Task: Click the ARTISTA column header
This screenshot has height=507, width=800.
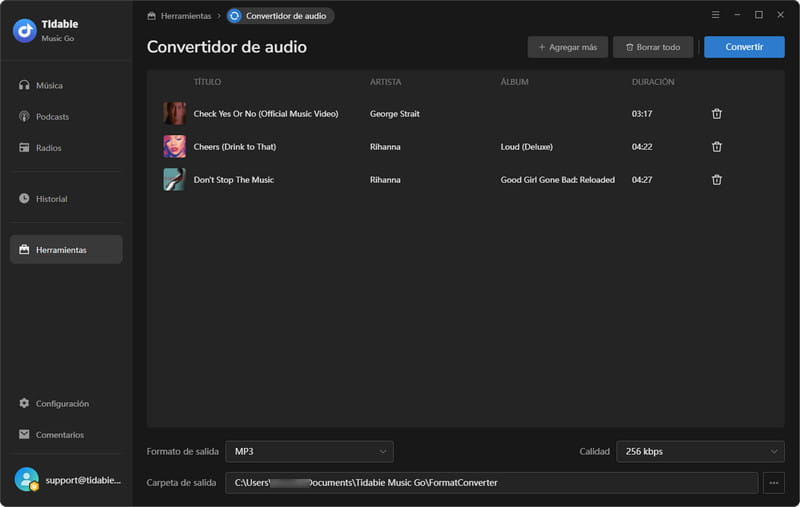Action: [x=386, y=82]
